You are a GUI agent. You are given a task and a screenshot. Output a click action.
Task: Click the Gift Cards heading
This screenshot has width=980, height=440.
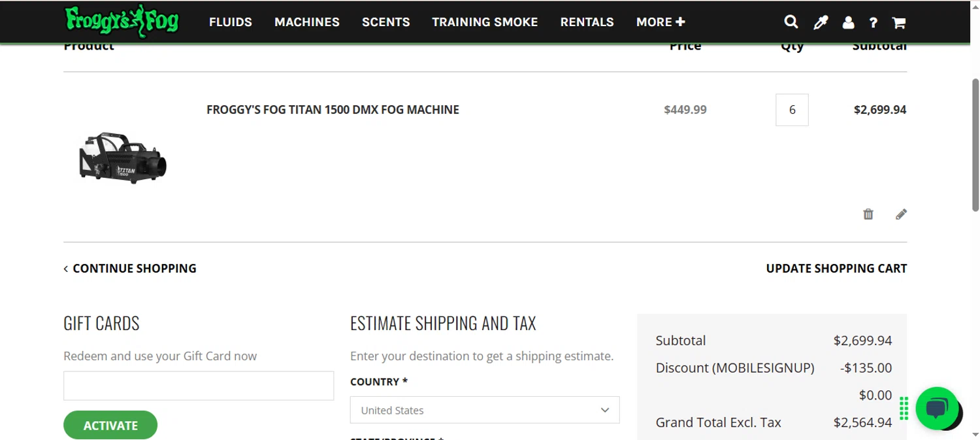tap(101, 323)
